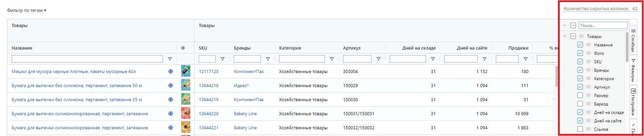Click the table's vertical scrollbar

(x=557, y=76)
